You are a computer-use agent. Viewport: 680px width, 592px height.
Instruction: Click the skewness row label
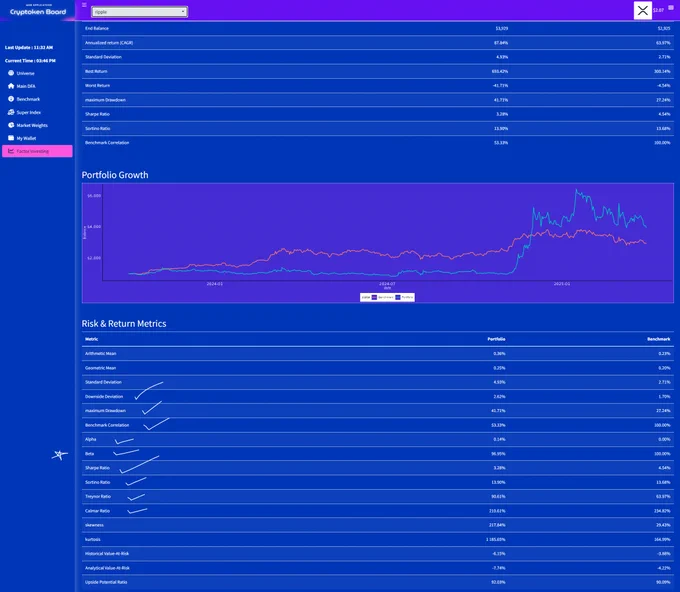[x=94, y=525]
